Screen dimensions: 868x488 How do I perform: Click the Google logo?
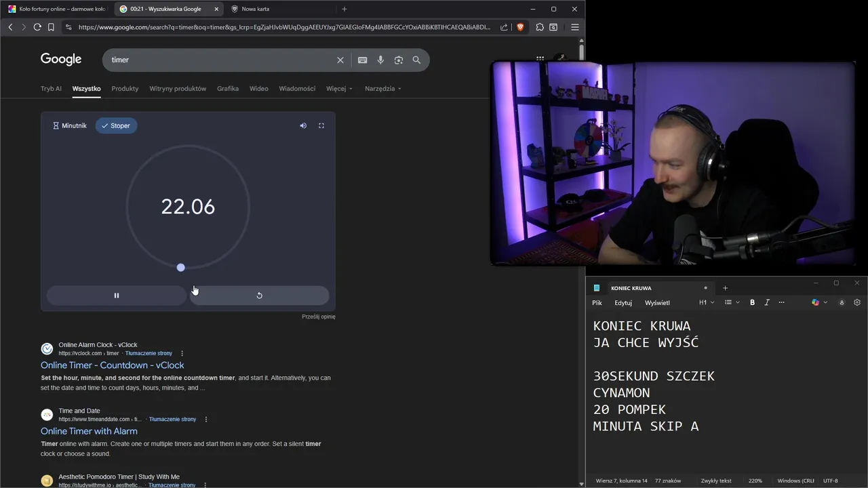click(61, 60)
